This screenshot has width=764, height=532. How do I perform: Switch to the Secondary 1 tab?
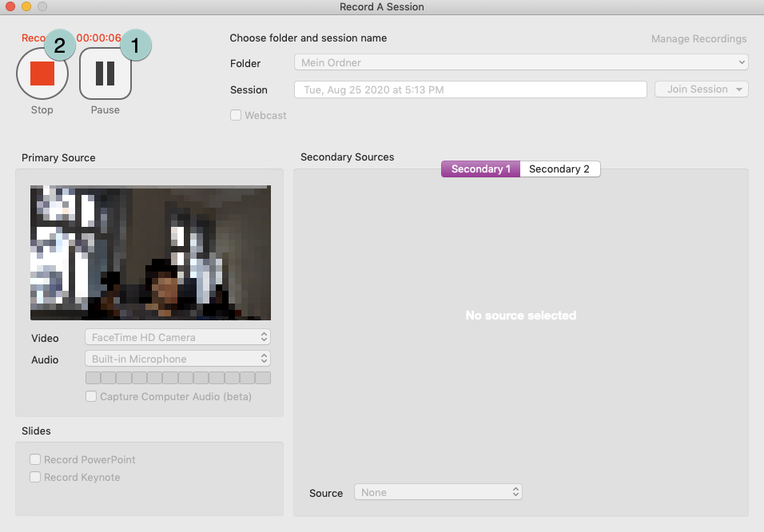point(480,169)
